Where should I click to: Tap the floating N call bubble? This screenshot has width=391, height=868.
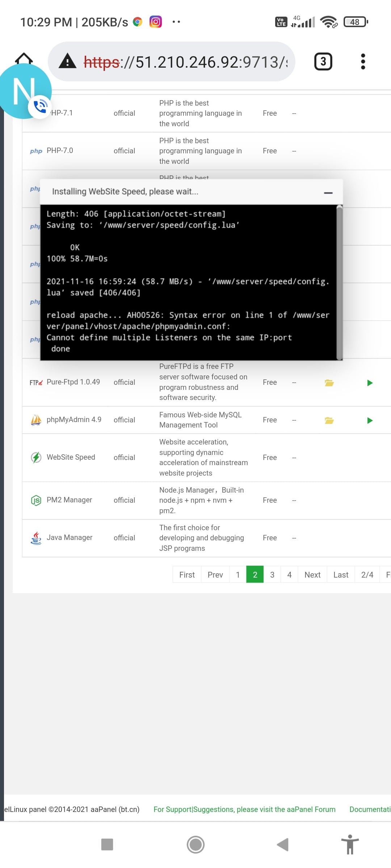coord(25,91)
